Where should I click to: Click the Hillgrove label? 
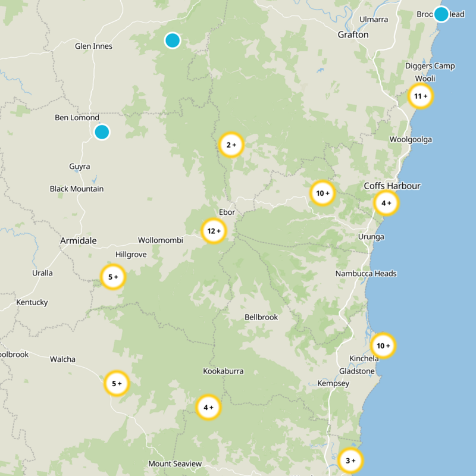coord(131,255)
